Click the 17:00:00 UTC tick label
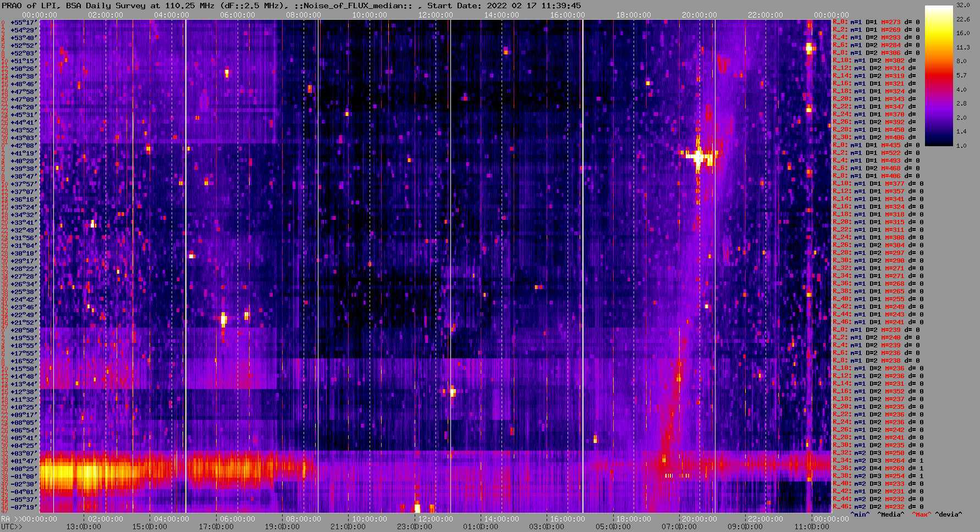The image size is (980, 532). click(x=216, y=527)
